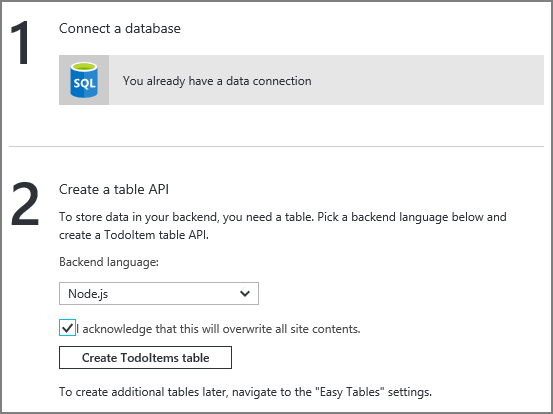Select the 'You already have a data connection' banner
This screenshot has height=414, width=553.
(x=301, y=80)
